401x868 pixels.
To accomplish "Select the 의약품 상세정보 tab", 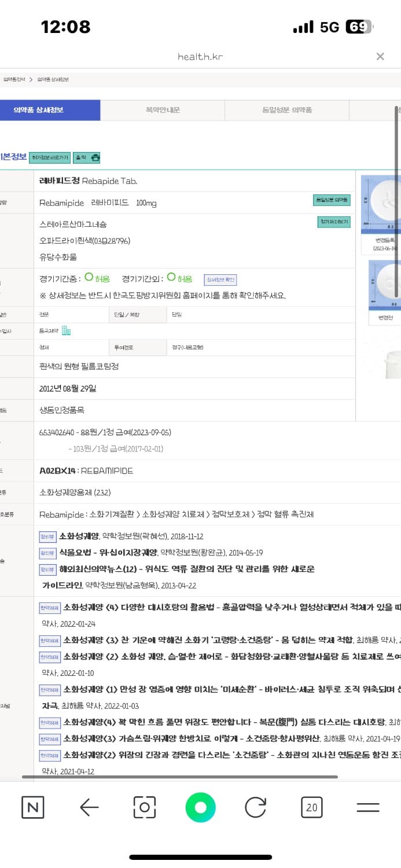I will (50, 110).
